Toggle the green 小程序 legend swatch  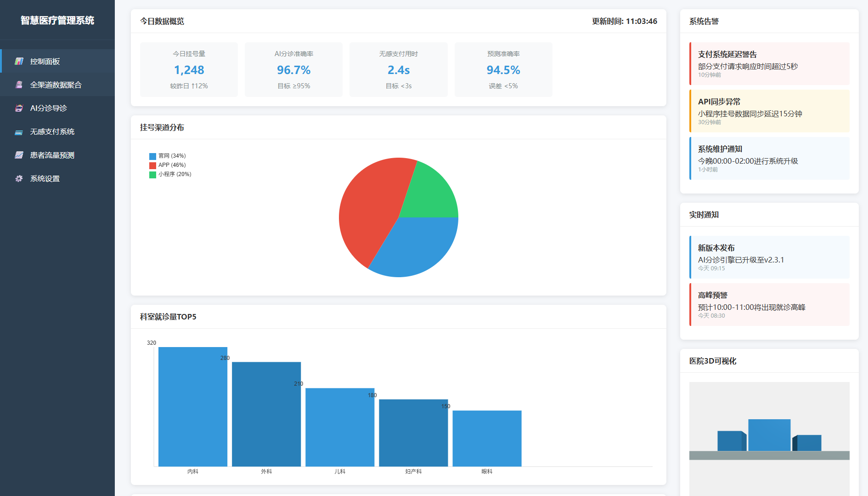click(x=152, y=175)
